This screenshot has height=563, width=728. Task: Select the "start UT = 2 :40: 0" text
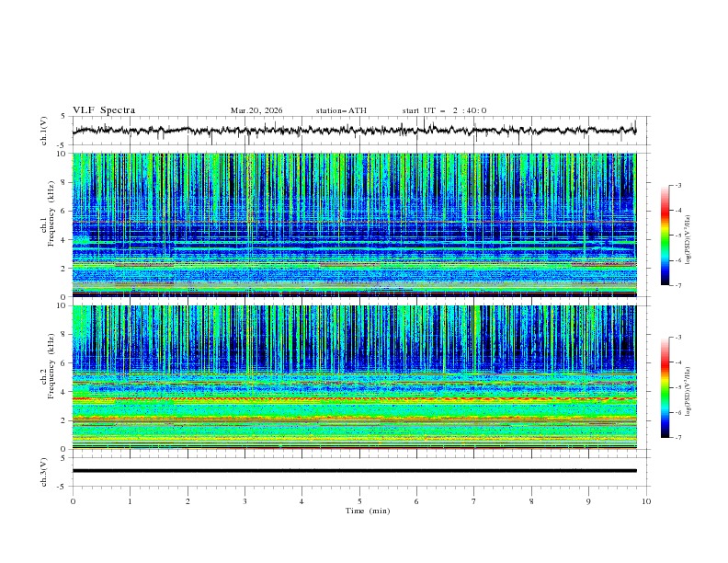pyautogui.click(x=444, y=110)
